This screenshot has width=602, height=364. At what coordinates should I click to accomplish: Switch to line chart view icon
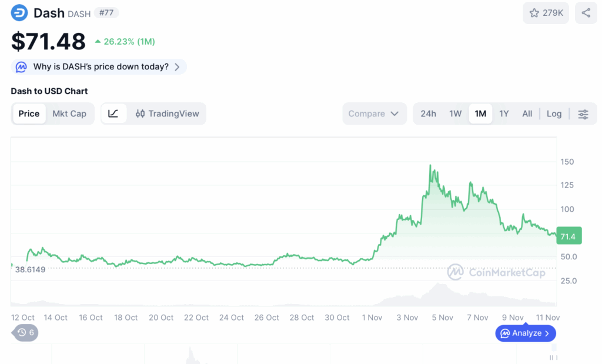113,113
